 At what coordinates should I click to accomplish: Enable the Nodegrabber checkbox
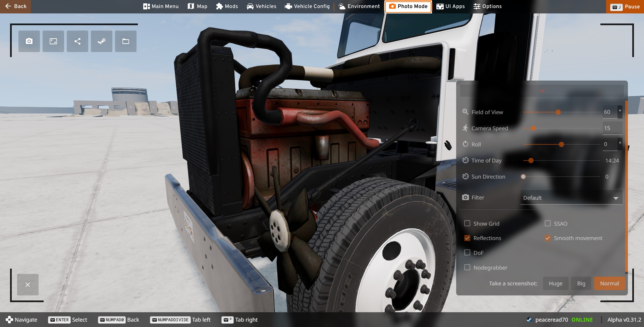tap(467, 267)
